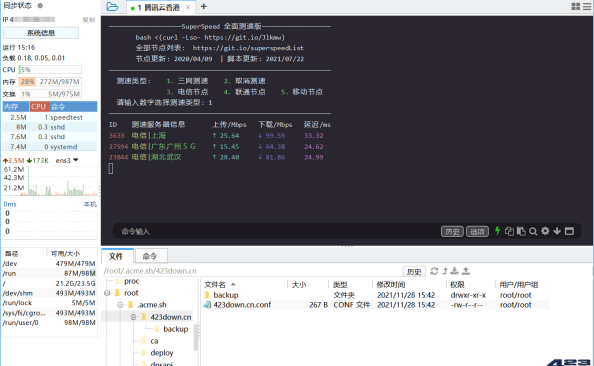Click the upload file icon
The height and width of the screenshot is (366, 594).
[x=466, y=271]
